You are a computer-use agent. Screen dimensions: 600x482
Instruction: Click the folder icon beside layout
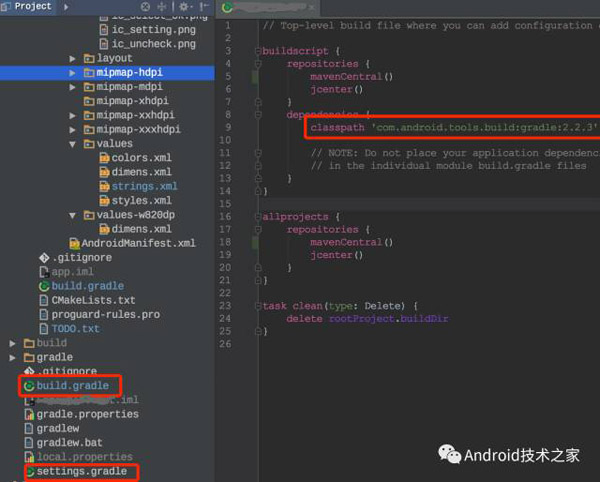[x=89, y=58]
